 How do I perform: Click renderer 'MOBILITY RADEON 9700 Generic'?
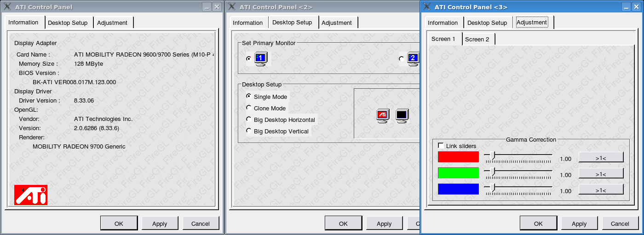79,146
